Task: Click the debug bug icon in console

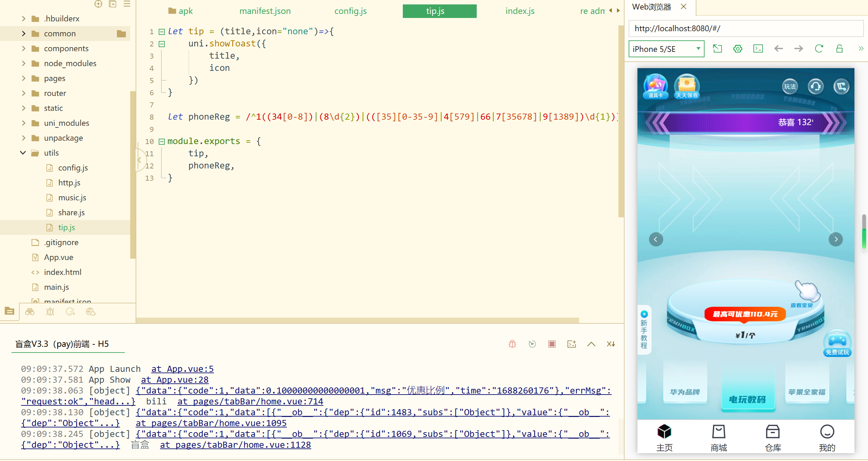Action: (512, 344)
